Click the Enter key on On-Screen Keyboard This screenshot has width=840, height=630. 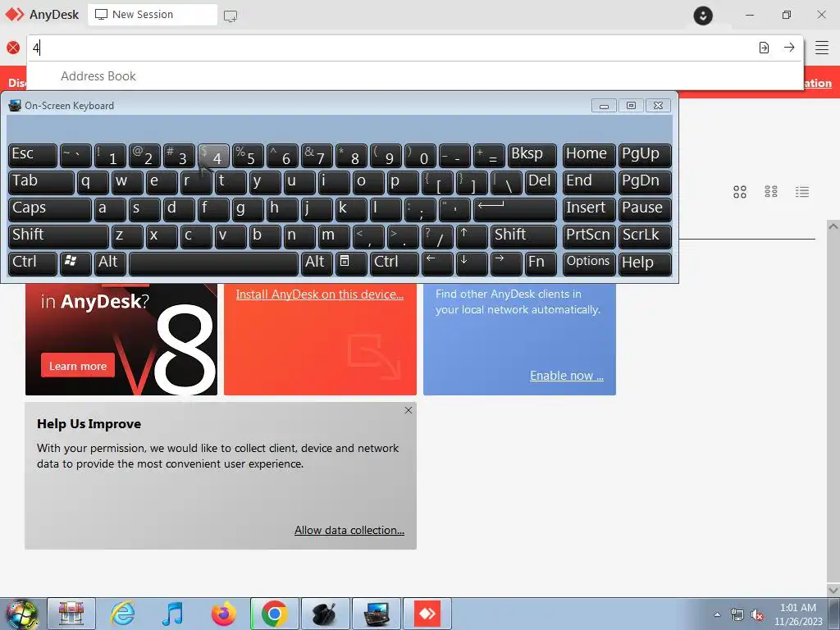click(515, 209)
